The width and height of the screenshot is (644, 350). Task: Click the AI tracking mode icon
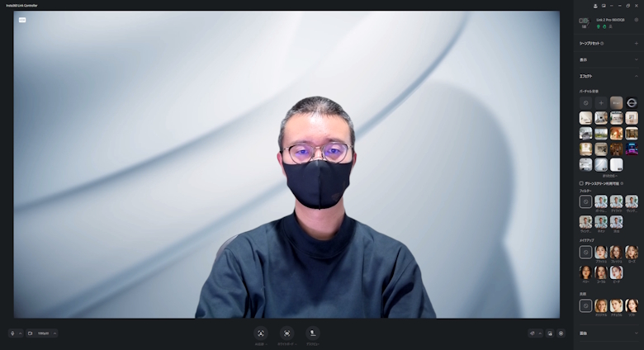pos(260,333)
